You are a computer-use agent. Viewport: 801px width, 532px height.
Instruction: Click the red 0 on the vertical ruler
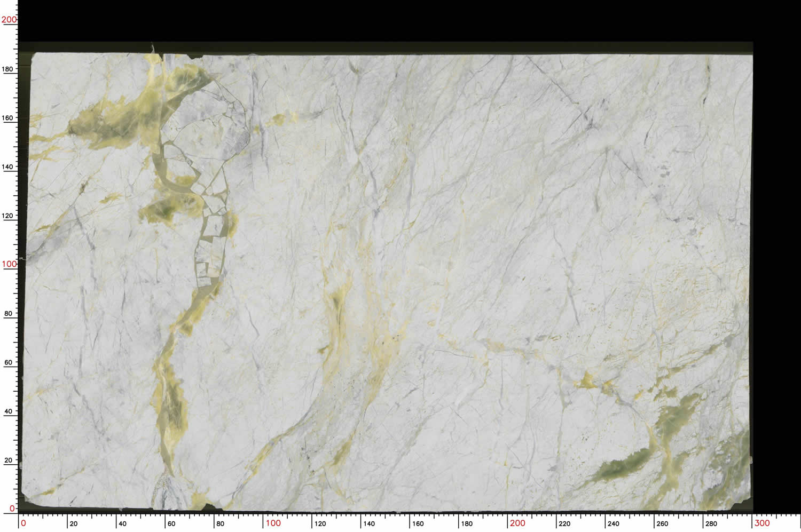click(12, 509)
